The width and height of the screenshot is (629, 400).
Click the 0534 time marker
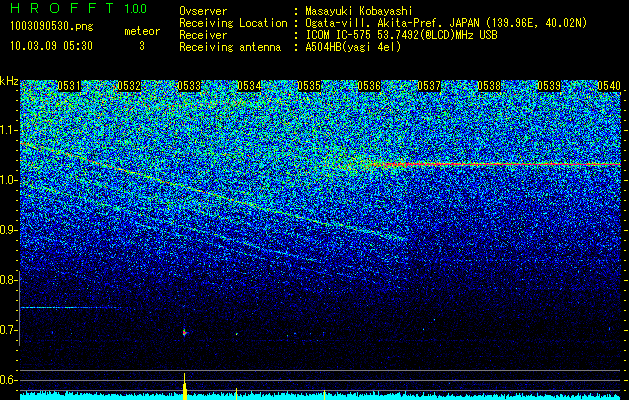click(x=249, y=86)
